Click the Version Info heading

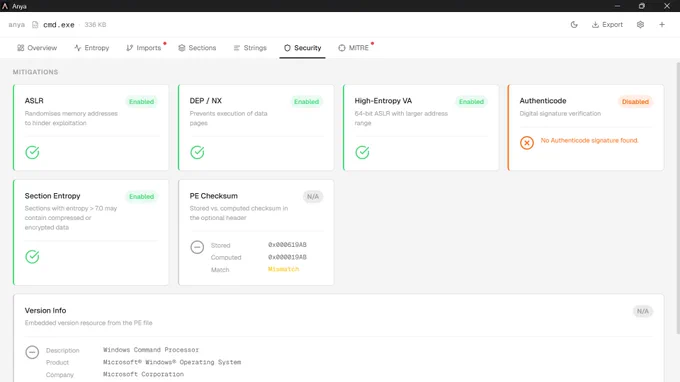tap(45, 310)
